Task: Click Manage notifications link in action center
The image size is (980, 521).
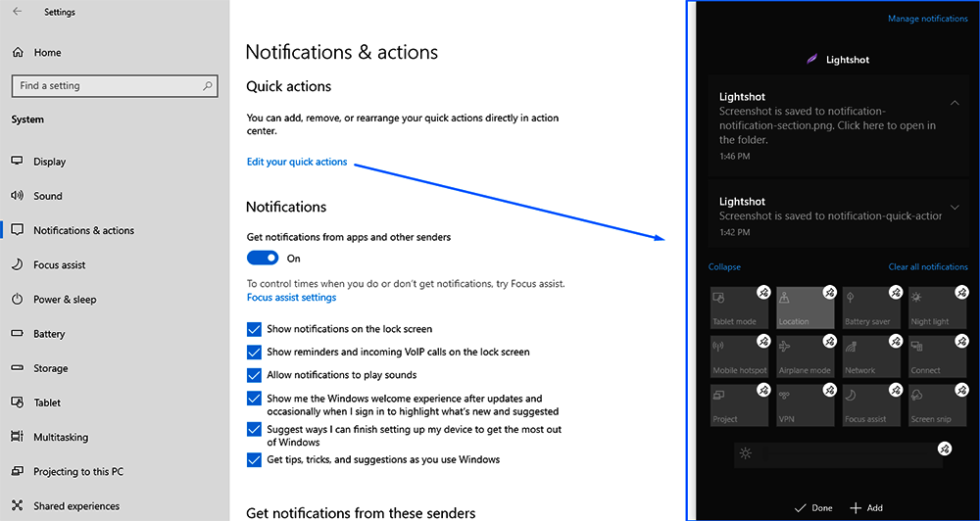Action: pyautogui.click(x=927, y=19)
